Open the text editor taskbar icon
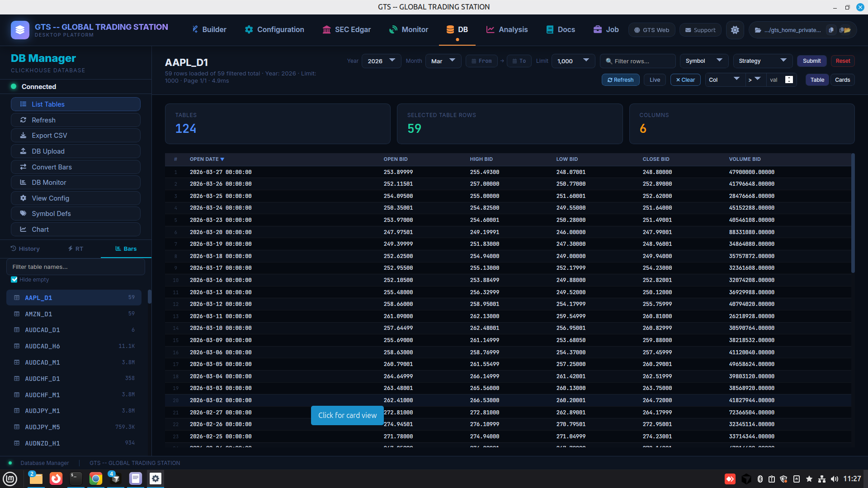Screen dimensions: 868x488 (x=136, y=479)
